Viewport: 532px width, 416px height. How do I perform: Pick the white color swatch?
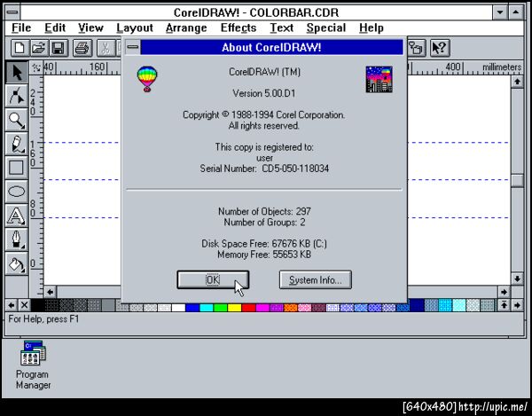pyautogui.click(x=178, y=308)
